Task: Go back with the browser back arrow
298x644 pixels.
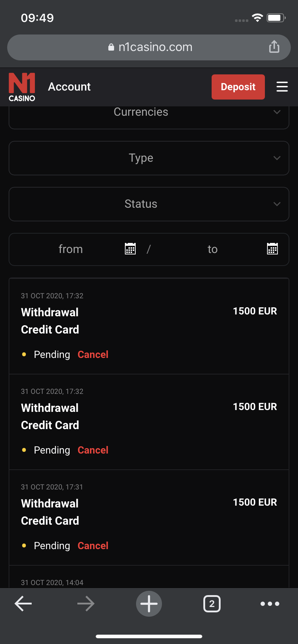Action: point(23,604)
